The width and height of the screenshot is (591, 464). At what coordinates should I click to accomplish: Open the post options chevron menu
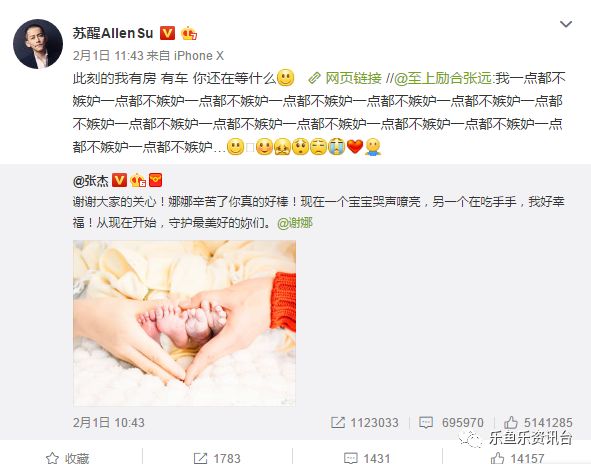[x=566, y=25]
